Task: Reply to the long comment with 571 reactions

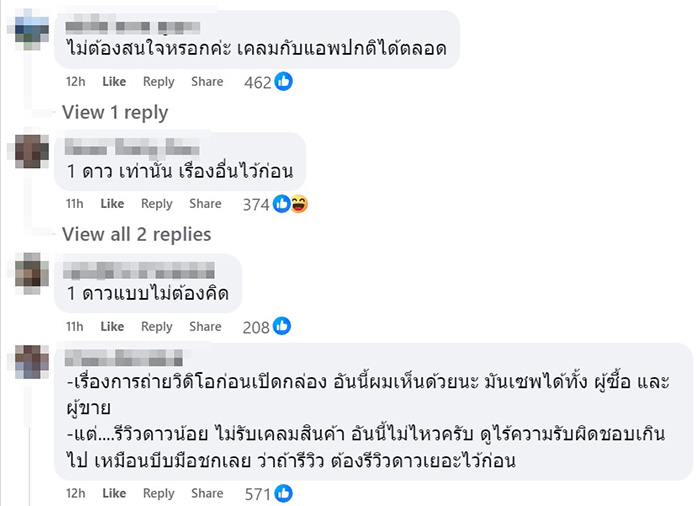Action: point(158,493)
